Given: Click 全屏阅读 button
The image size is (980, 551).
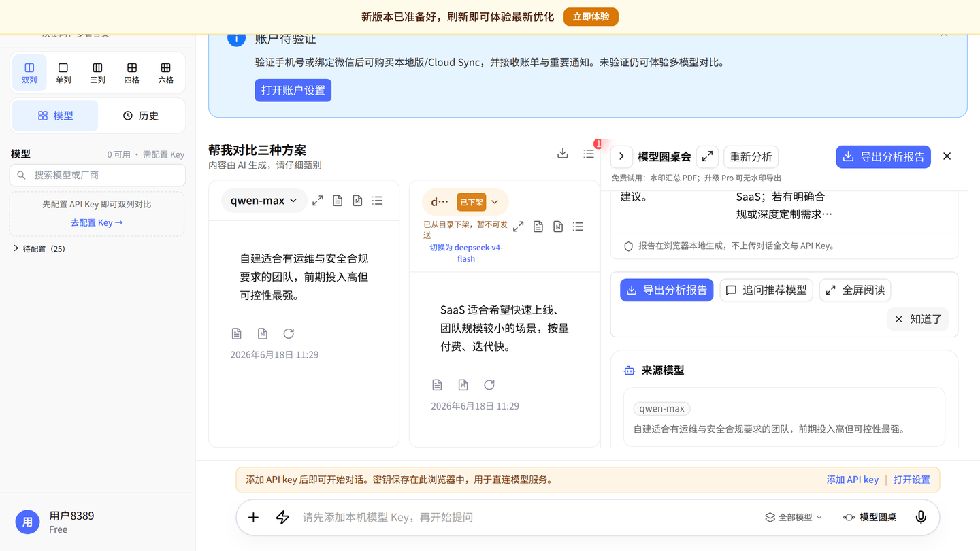Looking at the screenshot, I should [x=855, y=290].
